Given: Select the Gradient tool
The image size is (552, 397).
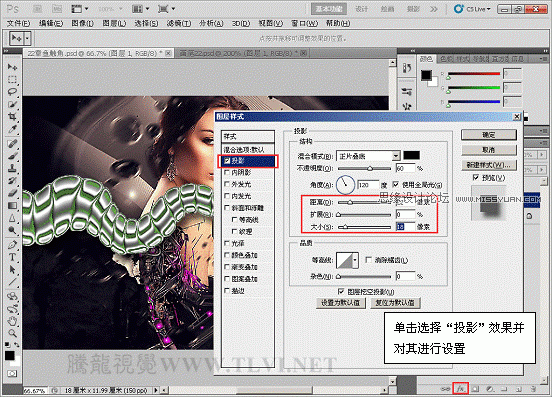Looking at the screenshot, I should coord(12,206).
